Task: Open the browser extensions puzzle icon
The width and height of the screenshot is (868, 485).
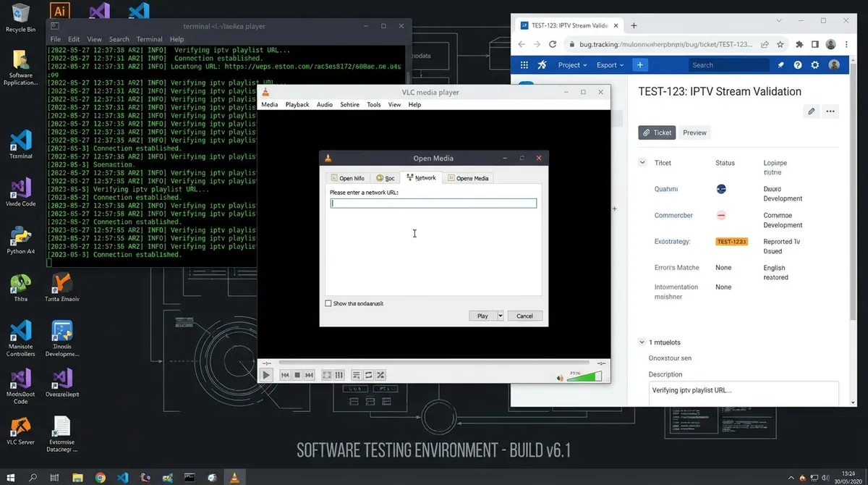Action: click(x=799, y=44)
